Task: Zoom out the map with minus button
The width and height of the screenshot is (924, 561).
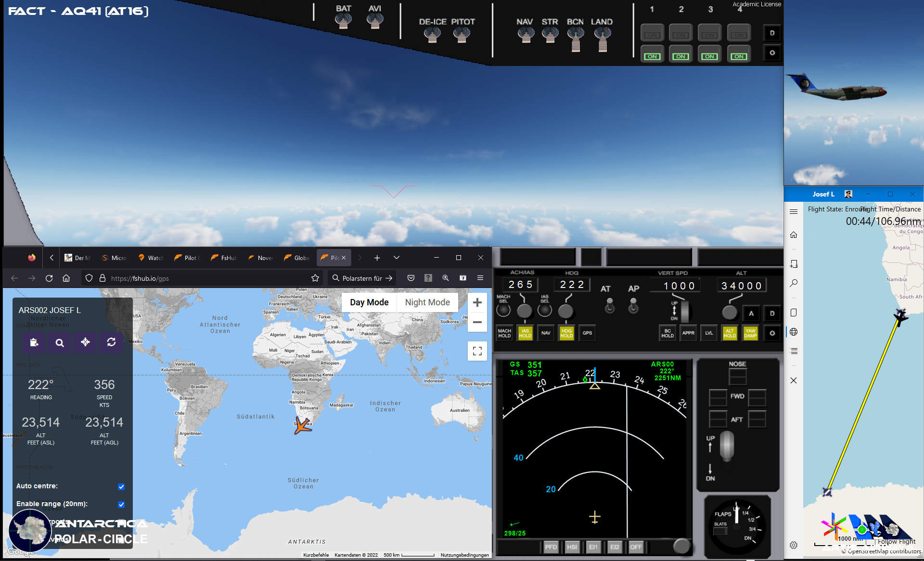Action: (x=477, y=322)
